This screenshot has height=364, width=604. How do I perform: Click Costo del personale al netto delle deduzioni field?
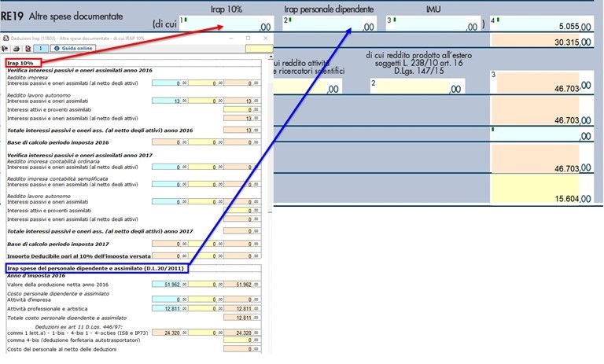[242, 349]
